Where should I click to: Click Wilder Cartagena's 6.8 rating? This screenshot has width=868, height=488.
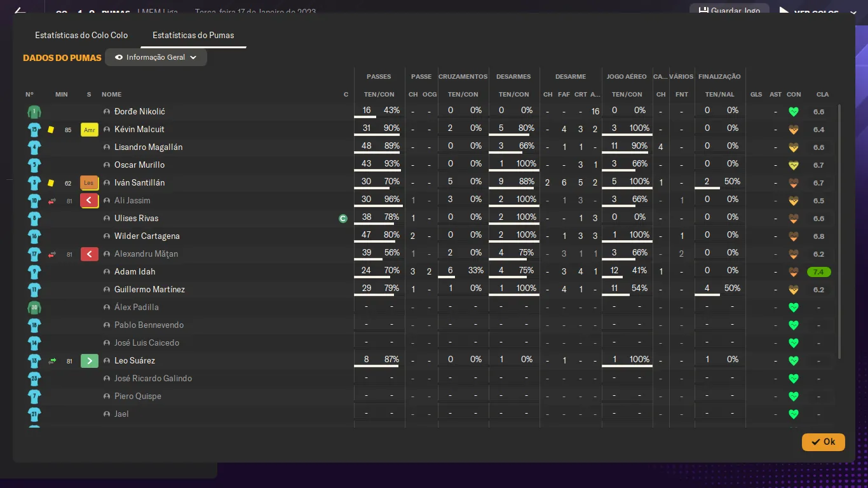(818, 236)
